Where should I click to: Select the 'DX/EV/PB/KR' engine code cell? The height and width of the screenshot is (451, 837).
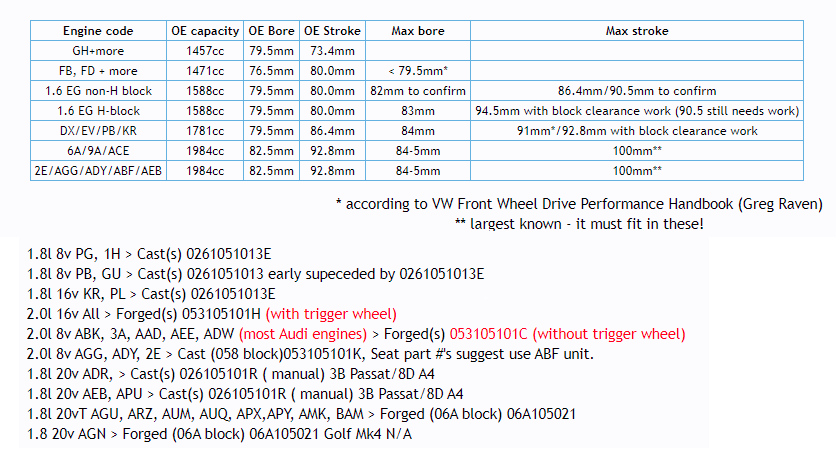[x=98, y=131]
